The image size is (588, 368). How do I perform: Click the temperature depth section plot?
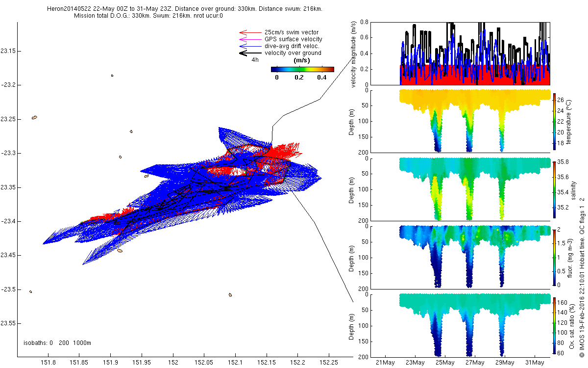(461, 121)
